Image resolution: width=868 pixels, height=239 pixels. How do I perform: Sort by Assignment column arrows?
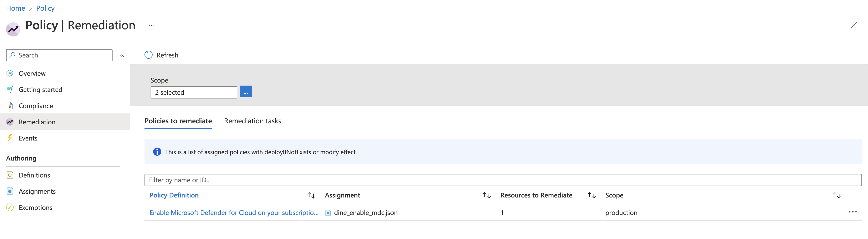point(486,195)
